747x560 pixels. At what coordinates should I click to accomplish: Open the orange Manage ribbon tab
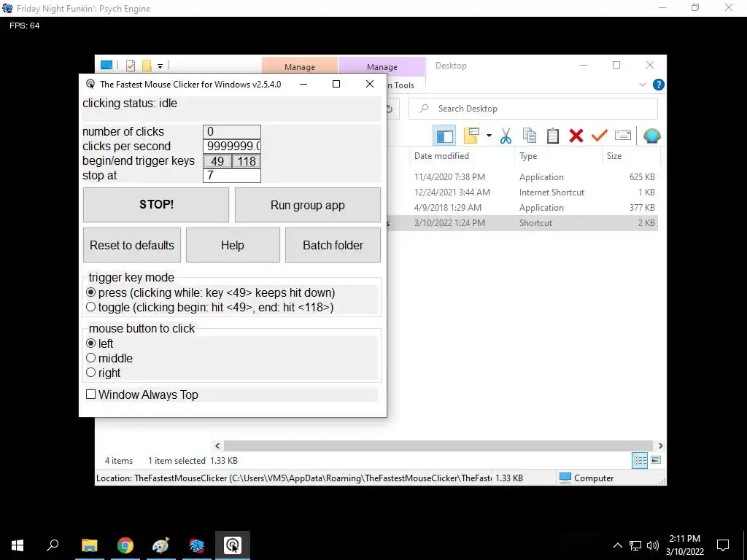(x=300, y=66)
